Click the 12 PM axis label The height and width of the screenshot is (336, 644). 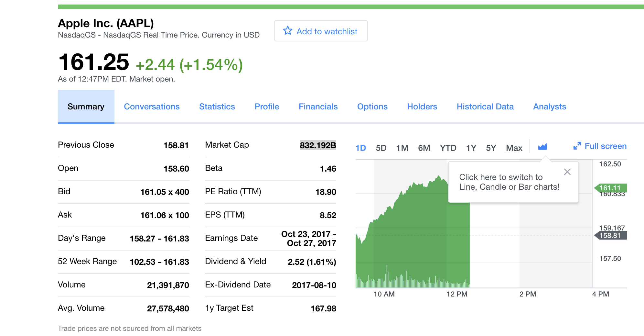coord(457,294)
